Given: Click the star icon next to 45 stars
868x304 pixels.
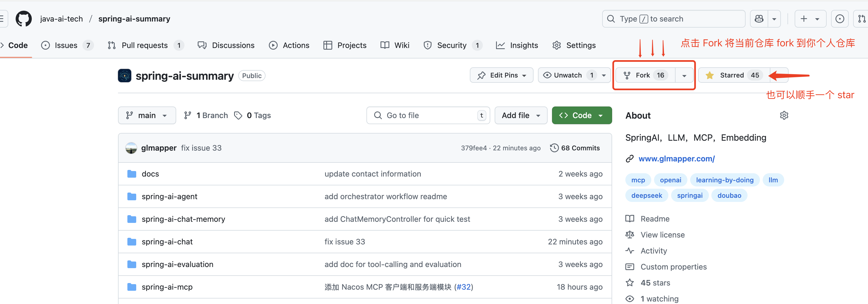Looking at the screenshot, I should pos(629,283).
